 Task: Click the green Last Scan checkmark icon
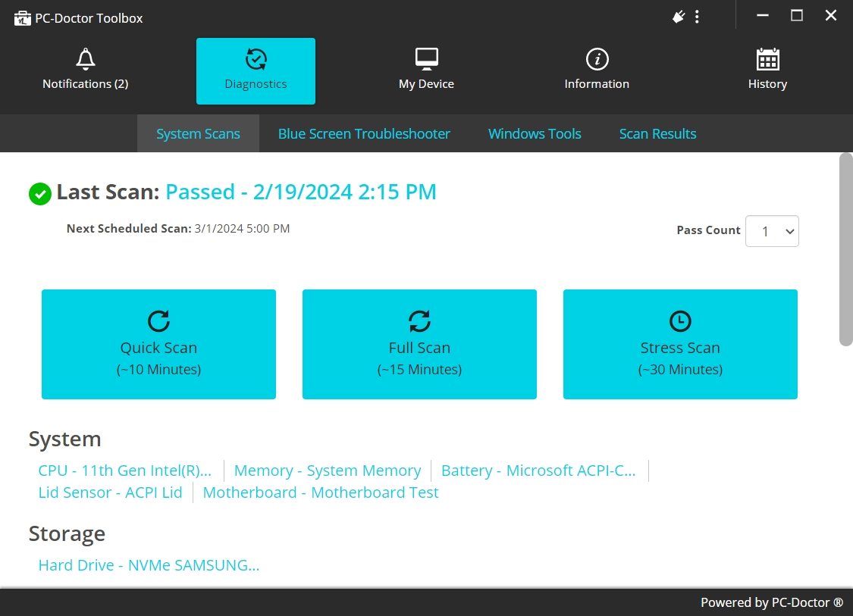39,193
